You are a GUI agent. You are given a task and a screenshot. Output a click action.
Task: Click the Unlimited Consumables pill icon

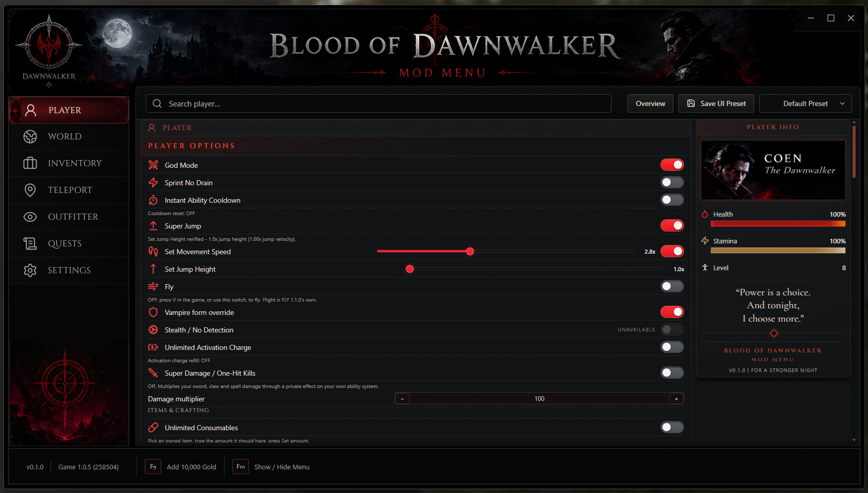(x=153, y=427)
